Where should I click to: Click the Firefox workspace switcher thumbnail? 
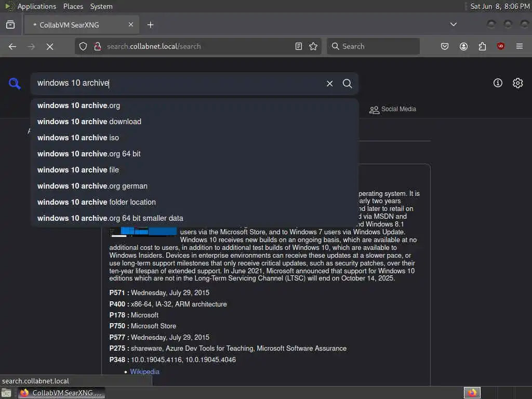pyautogui.click(x=472, y=393)
